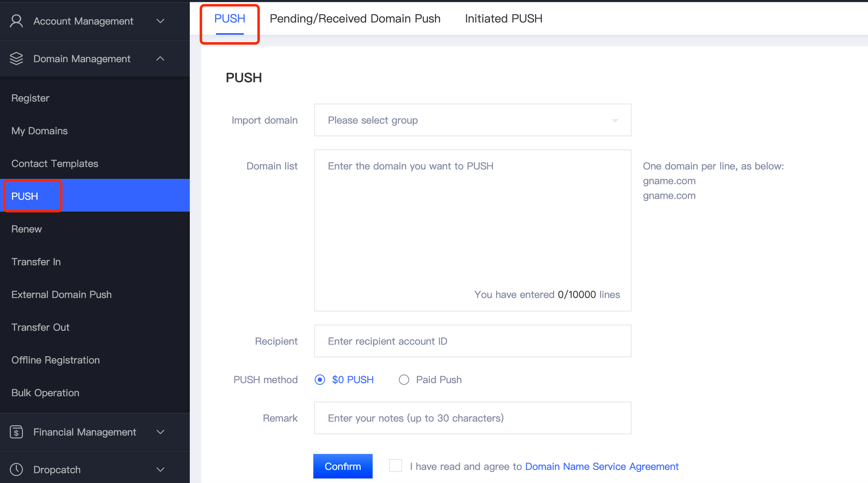Switch to Pending/Received Domain Push tab
Image resolution: width=868 pixels, height=483 pixels.
tap(355, 18)
